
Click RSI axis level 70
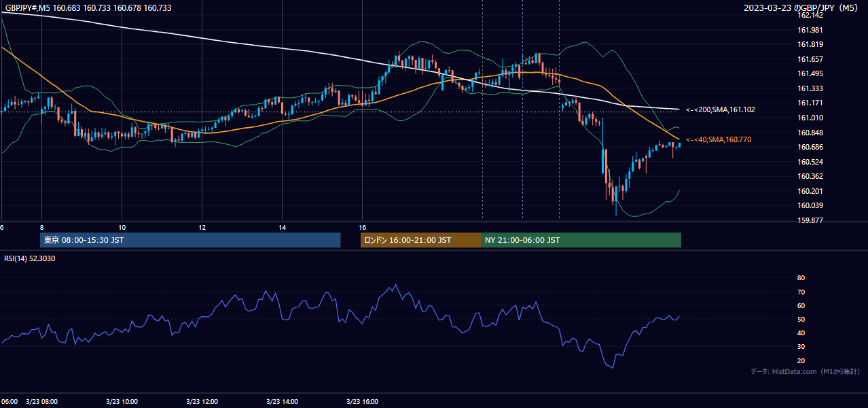click(x=801, y=292)
